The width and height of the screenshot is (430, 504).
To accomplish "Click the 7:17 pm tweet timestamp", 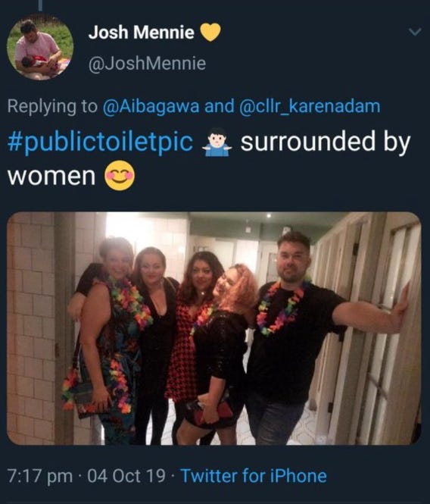I will (x=40, y=476).
